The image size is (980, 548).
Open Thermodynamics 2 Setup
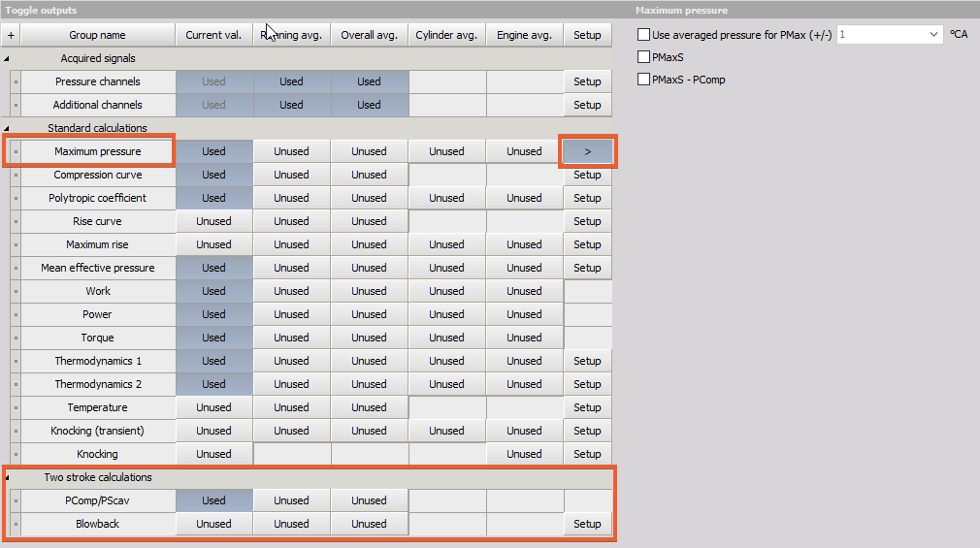[x=587, y=384]
